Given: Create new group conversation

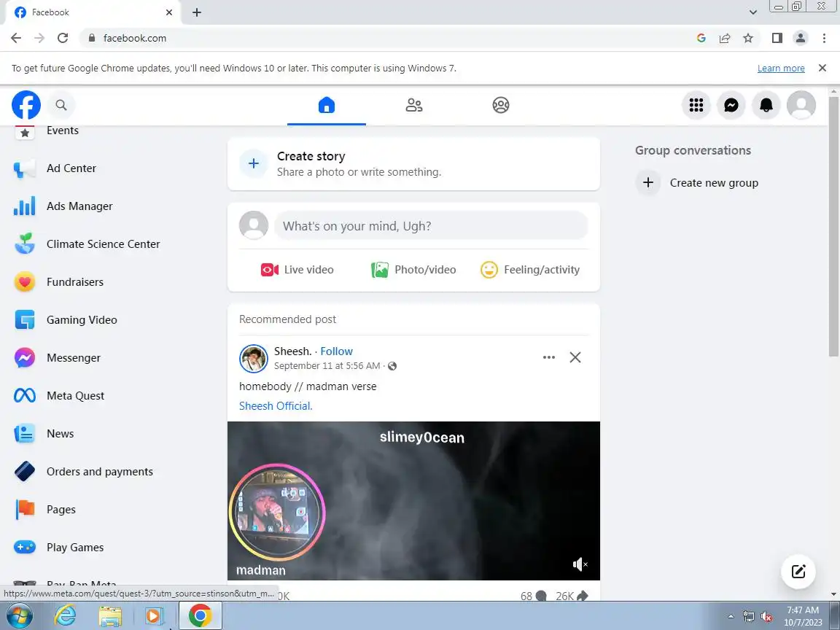Looking at the screenshot, I should pos(697,183).
